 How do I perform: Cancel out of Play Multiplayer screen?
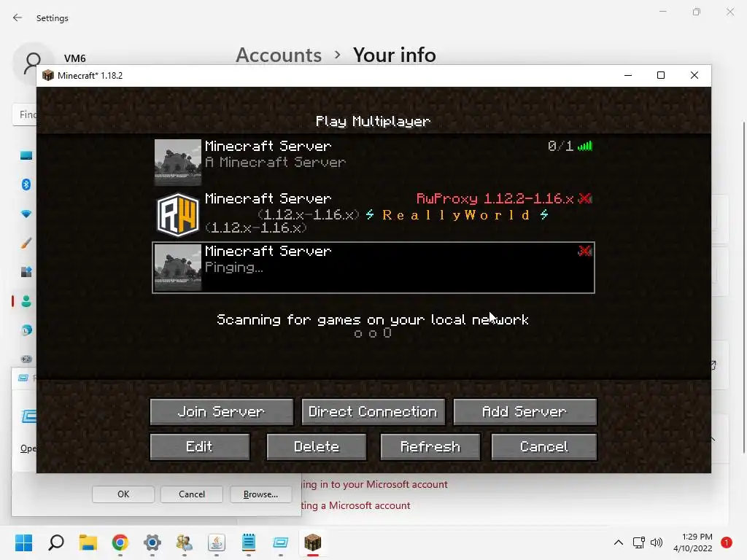(543, 447)
